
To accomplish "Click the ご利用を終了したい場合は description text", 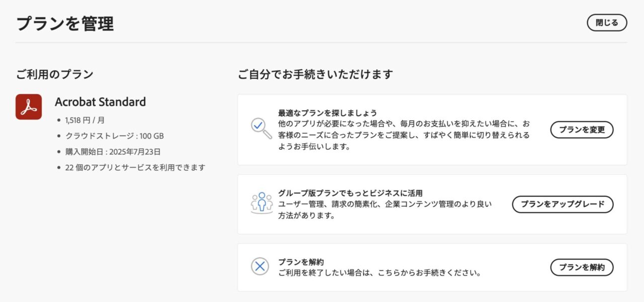I will 380,274.
